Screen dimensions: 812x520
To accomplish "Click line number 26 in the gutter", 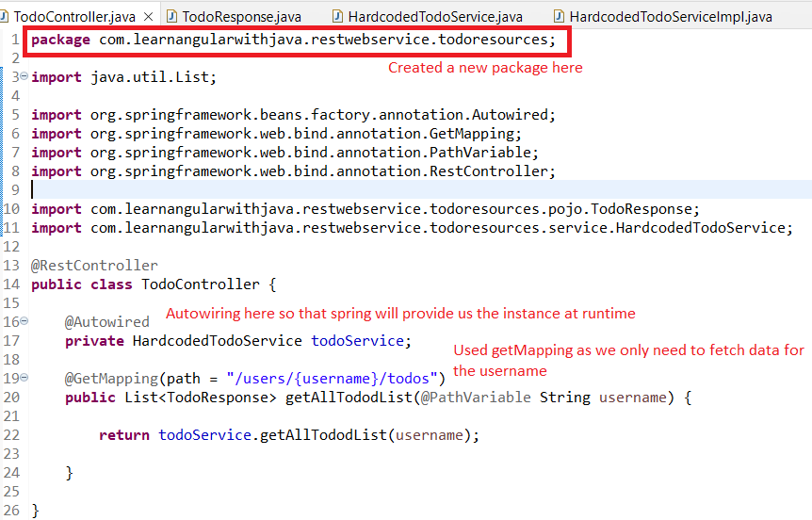I will click(x=11, y=511).
